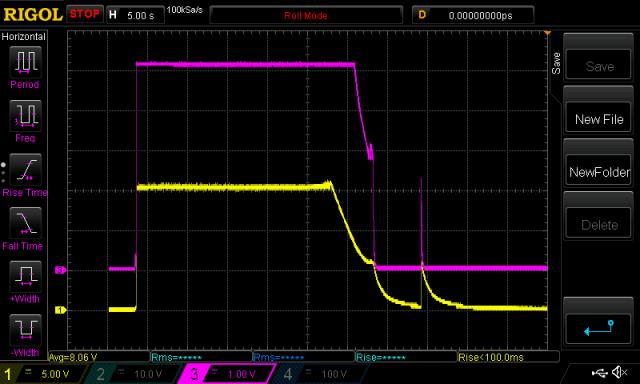Viewport: 640px width, 384px height.
Task: Select the Freq measurement icon
Action: coord(25,115)
